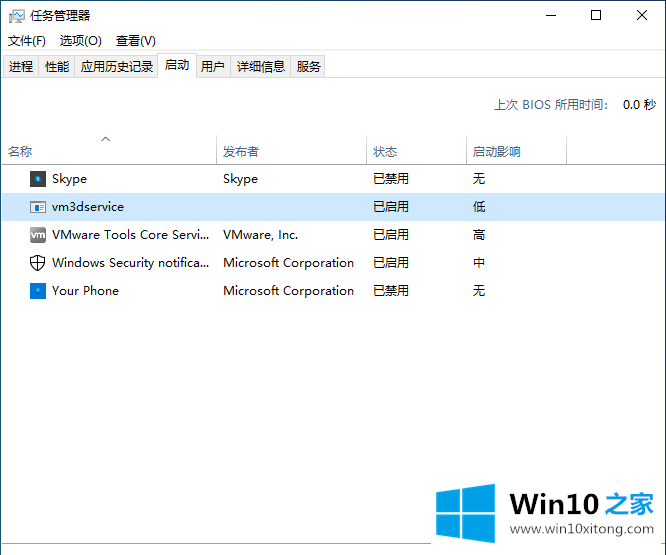Select VMware Tools Core Servi... entry

point(130,235)
